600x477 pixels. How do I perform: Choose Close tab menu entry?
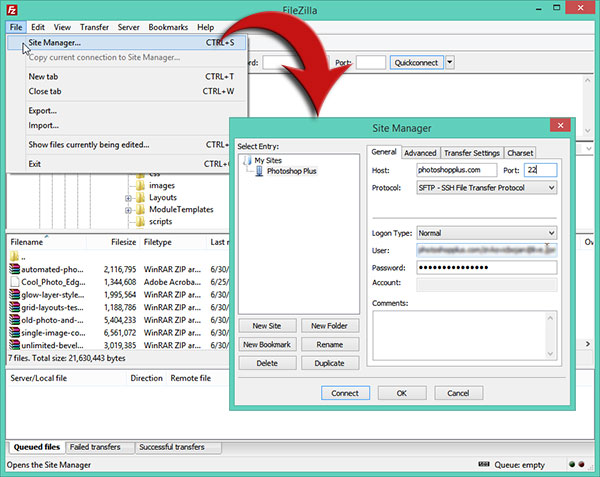click(x=127, y=91)
